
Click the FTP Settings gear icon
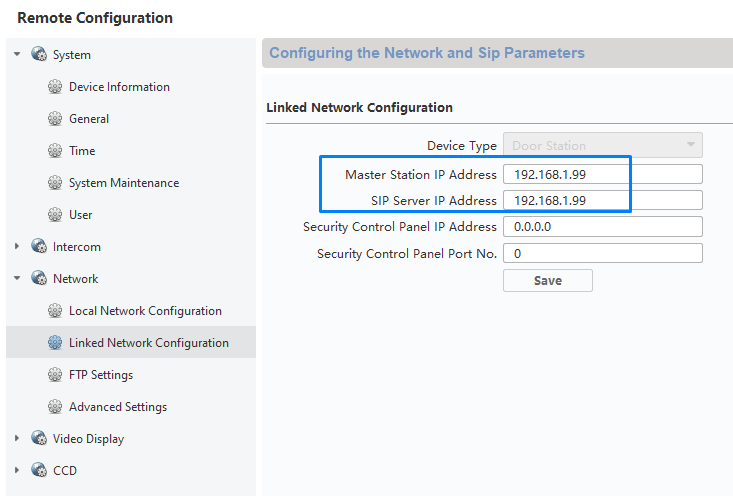(55, 374)
